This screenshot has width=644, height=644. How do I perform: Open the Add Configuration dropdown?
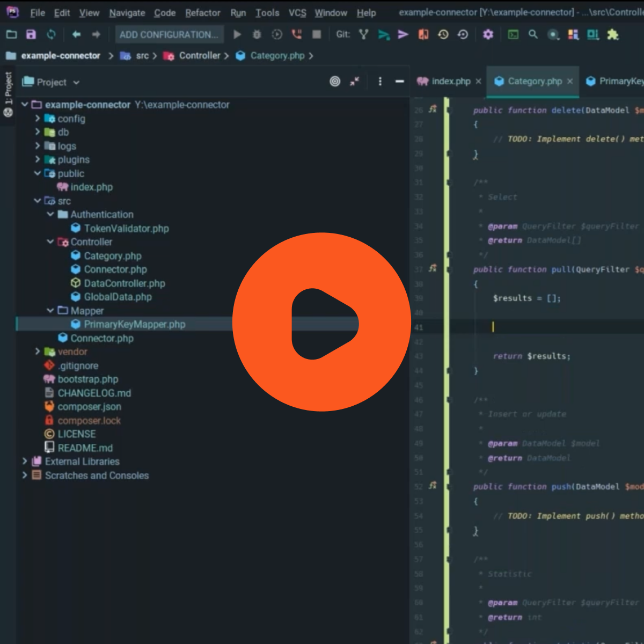point(169,34)
